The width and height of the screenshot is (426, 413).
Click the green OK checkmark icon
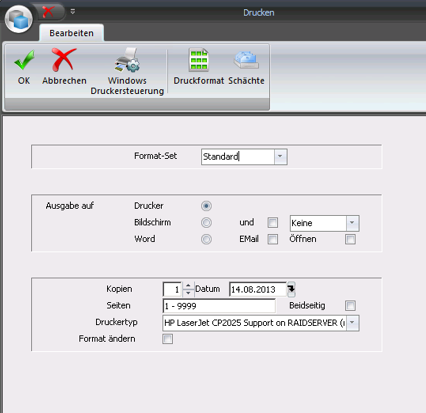point(24,60)
